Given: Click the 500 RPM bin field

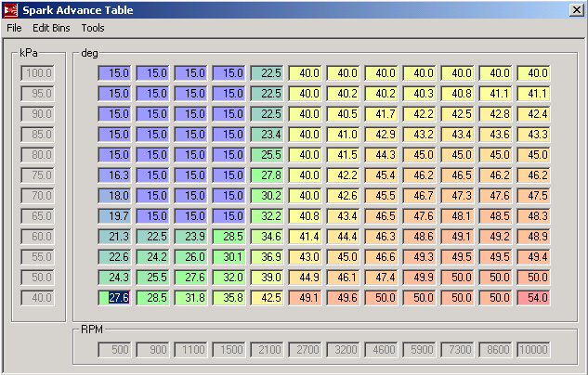Looking at the screenshot, I should coord(114,351).
